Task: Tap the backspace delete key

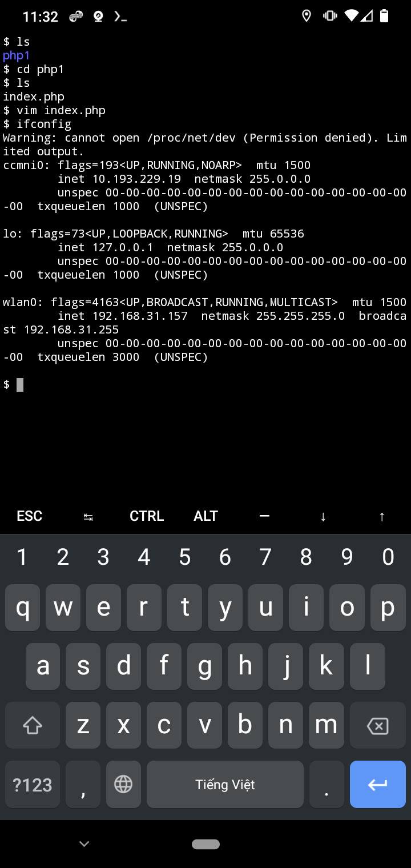Action: pos(378,725)
